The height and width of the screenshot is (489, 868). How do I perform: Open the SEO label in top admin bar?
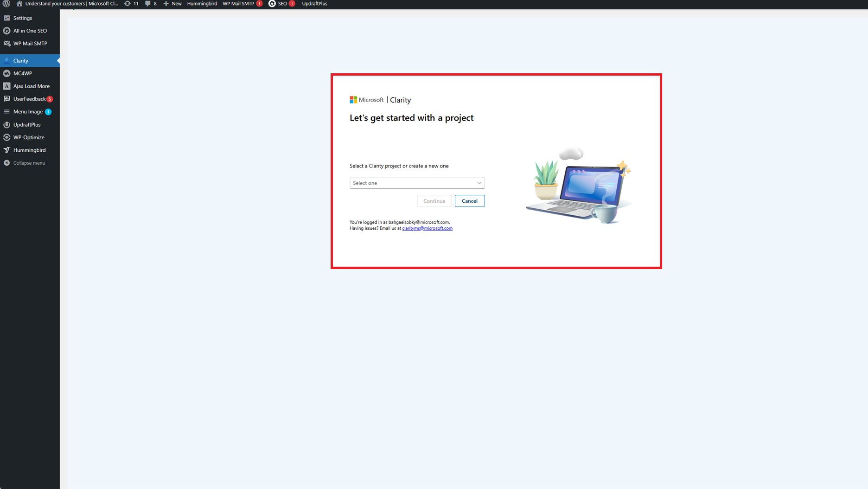coord(282,4)
